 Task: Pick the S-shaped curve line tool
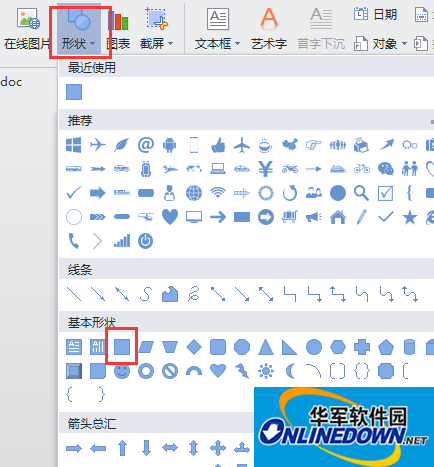[146, 294]
